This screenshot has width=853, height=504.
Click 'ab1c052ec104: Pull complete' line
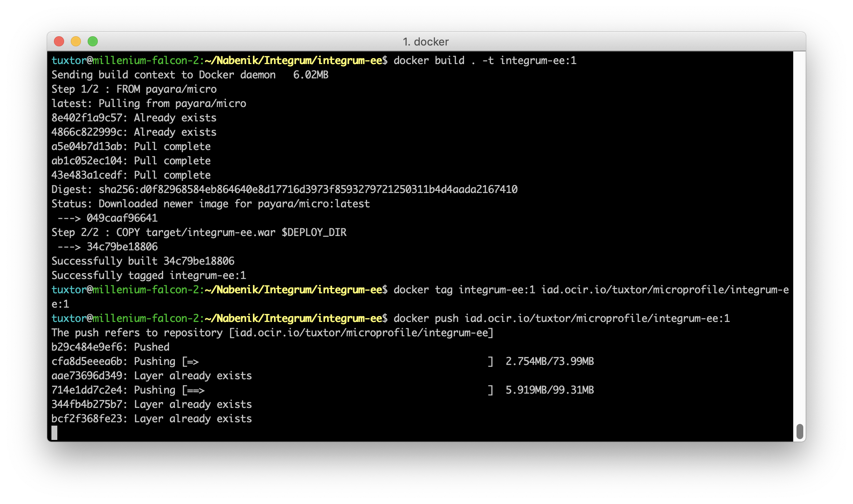click(x=131, y=161)
